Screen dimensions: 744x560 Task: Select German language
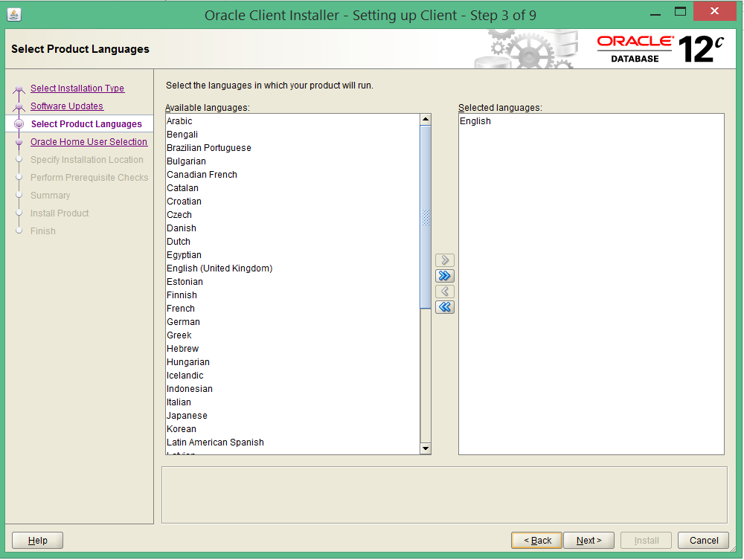[292, 321]
